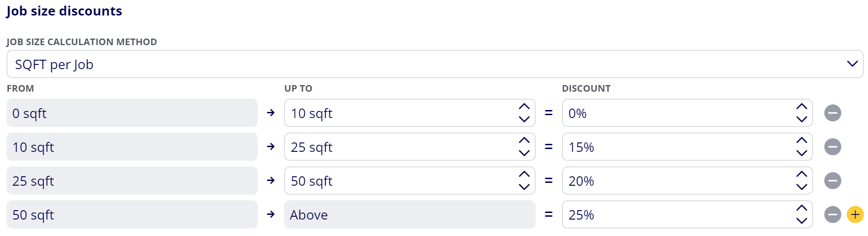Open the Job Size Calculation Method dropdown
Image resolution: width=868 pixels, height=236 pixels.
pos(435,64)
